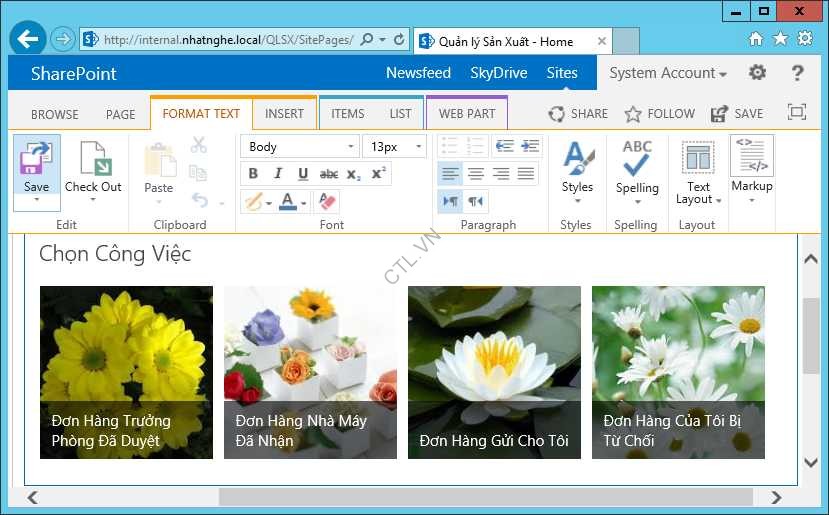Screen dimensions: 829x515
Task: Click the Clear Format eraser icon
Action: pos(327,201)
